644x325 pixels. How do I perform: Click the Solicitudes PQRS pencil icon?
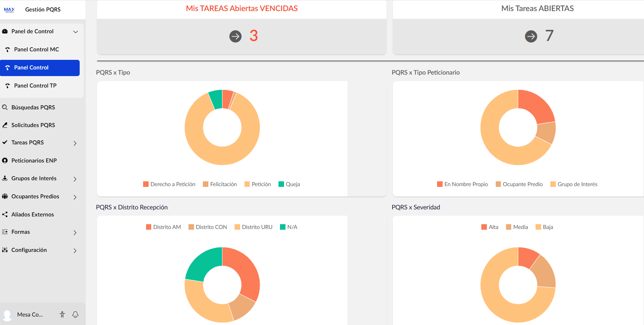pyautogui.click(x=5, y=125)
